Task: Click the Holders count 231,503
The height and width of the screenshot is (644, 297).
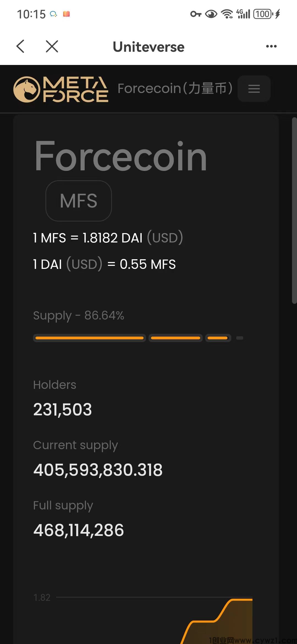Action: [62, 409]
